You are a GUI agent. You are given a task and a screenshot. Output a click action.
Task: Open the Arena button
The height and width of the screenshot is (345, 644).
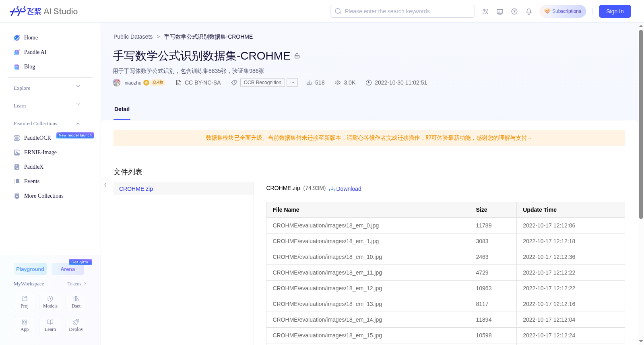pyautogui.click(x=68, y=269)
